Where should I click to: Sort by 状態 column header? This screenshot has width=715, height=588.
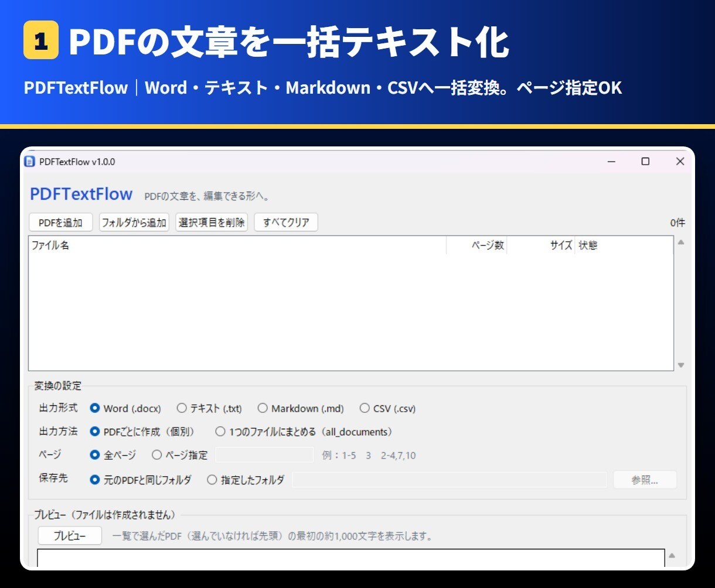[x=624, y=246]
